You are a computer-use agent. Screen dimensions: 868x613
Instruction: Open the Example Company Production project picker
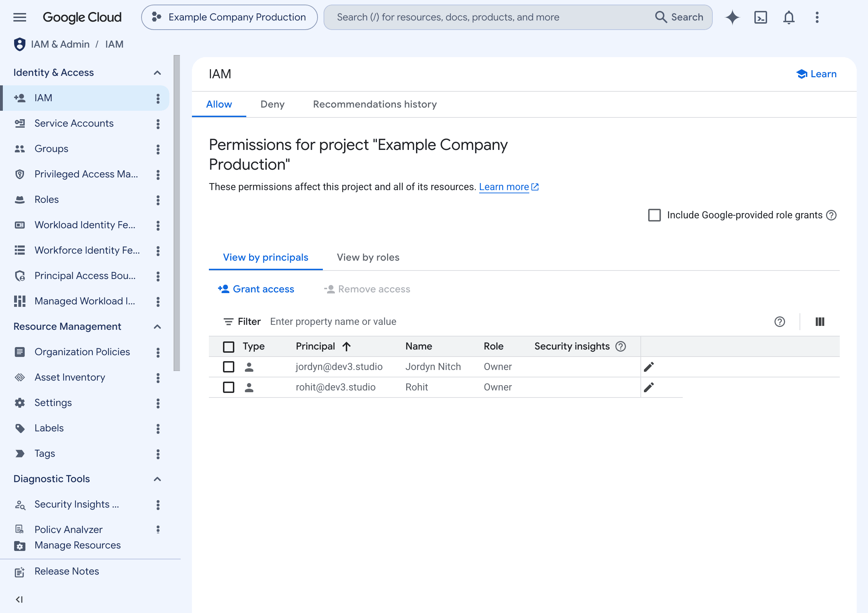[229, 17]
